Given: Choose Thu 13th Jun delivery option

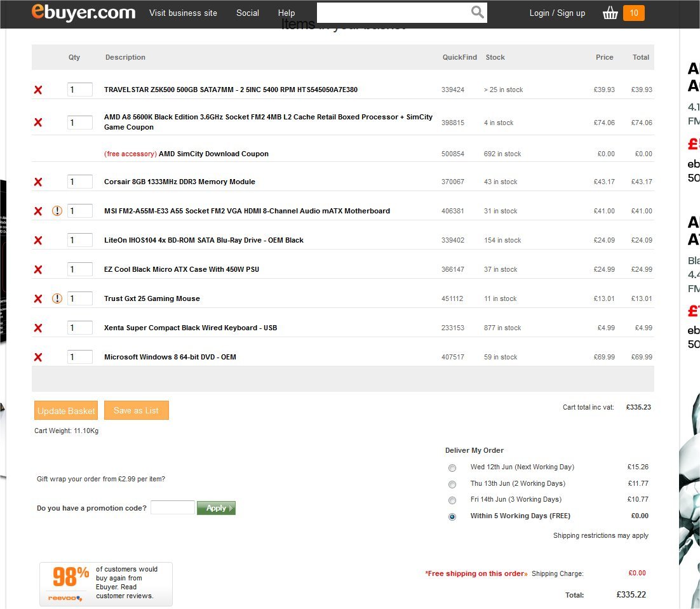Looking at the screenshot, I should [x=452, y=485].
